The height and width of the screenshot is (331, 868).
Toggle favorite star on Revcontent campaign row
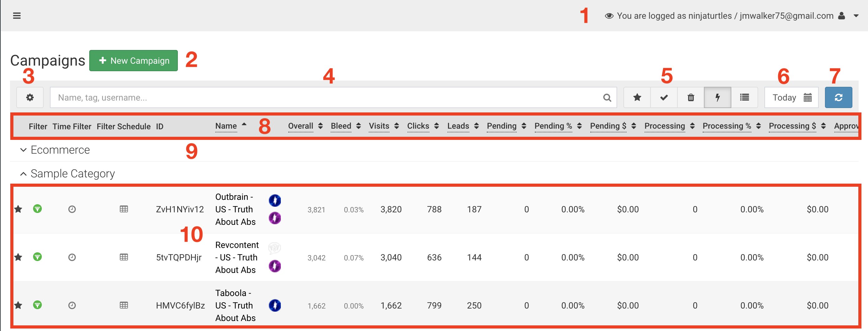[18, 257]
